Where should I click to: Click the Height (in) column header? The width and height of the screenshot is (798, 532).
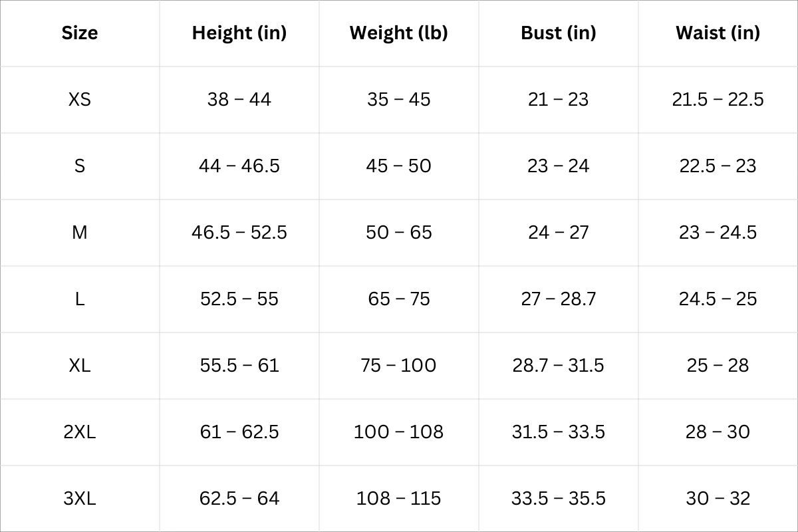tap(239, 33)
